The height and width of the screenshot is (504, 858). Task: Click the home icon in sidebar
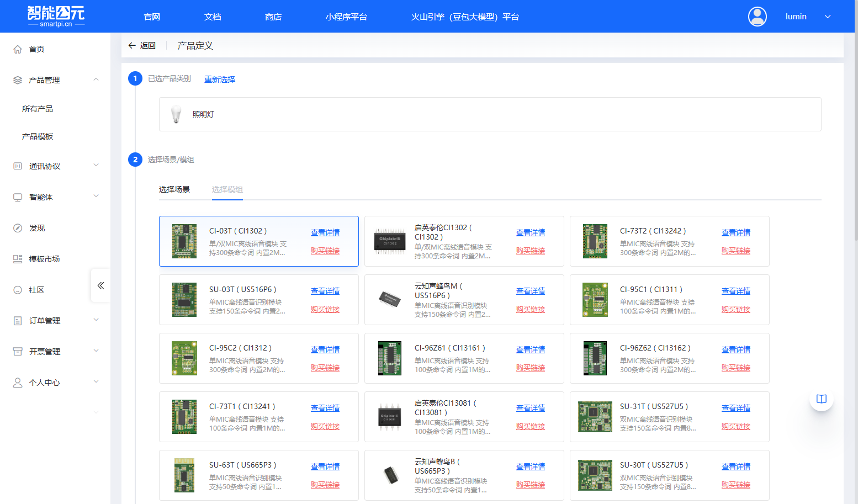(x=18, y=49)
